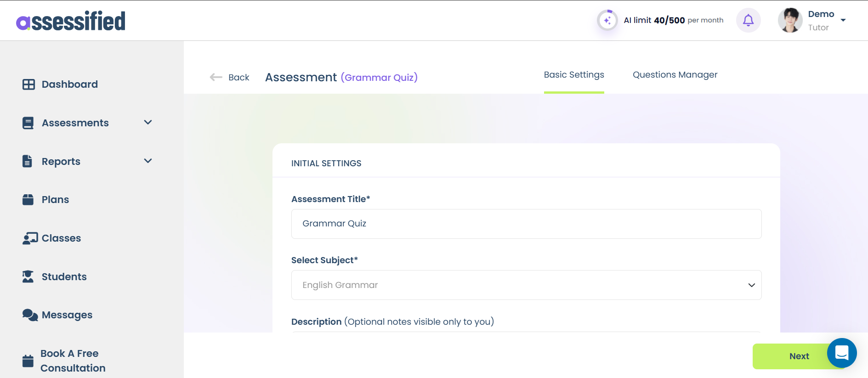
Task: Click the Students graduation icon
Action: coord(28,276)
